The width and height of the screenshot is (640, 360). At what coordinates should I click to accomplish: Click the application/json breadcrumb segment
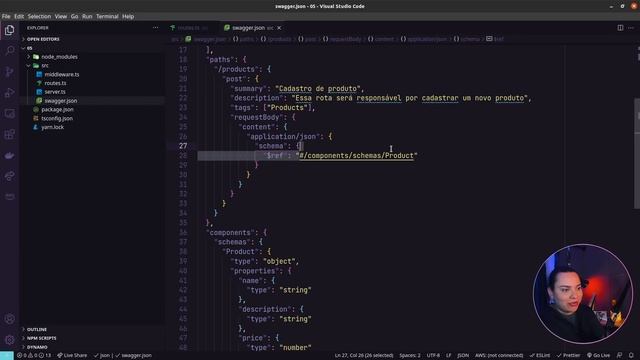point(424,39)
